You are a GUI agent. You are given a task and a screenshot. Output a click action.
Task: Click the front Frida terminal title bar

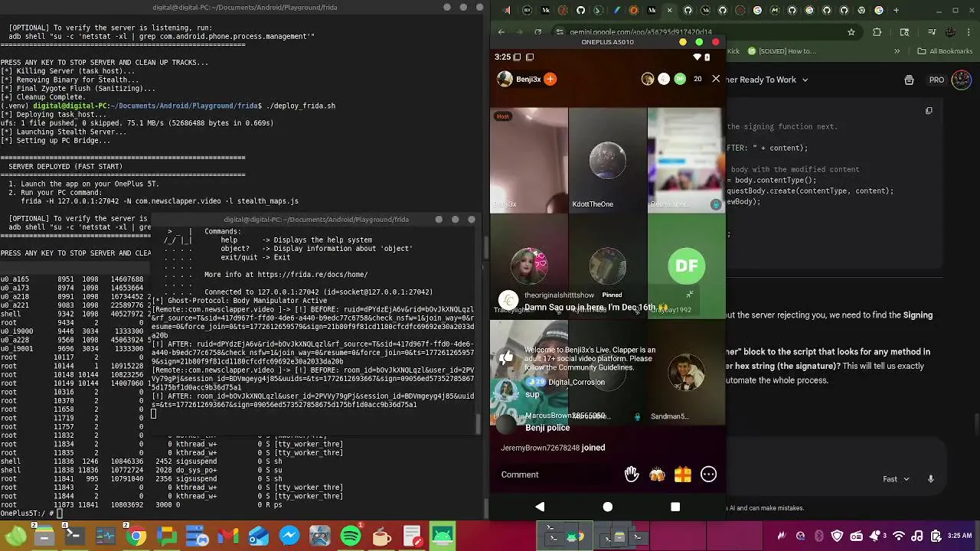click(316, 220)
